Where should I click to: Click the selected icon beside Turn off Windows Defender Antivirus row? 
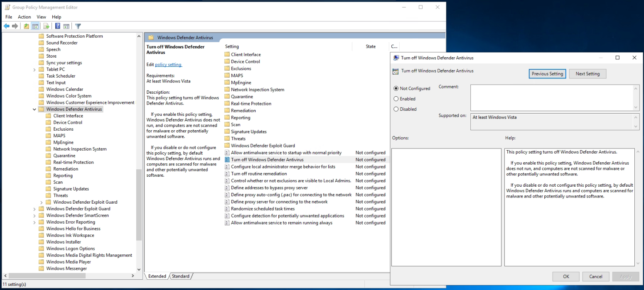tap(227, 160)
